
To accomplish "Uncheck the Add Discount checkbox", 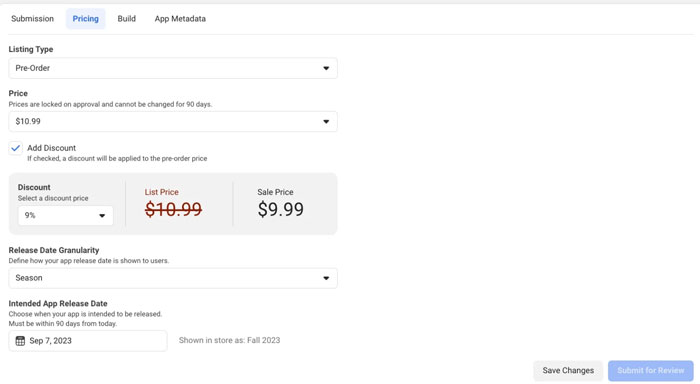I will [16, 148].
